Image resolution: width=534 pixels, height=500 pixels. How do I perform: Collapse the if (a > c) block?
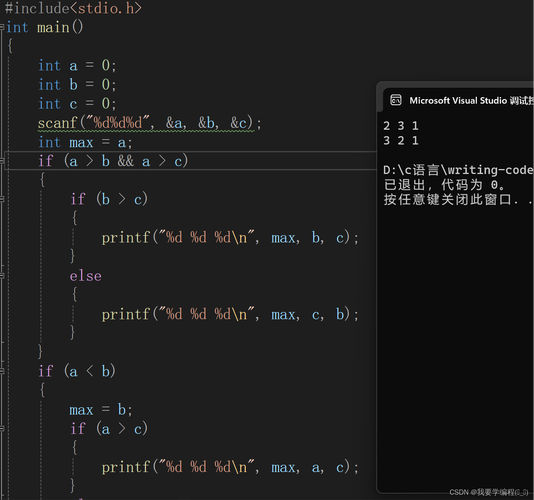tap(2, 428)
